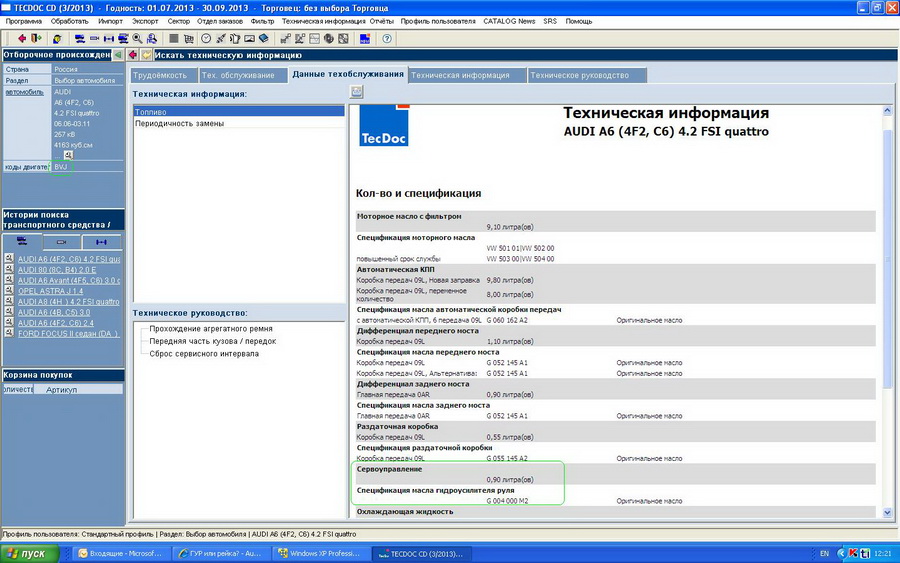Open the Техническая информация menu item
This screenshot has height=563, width=900.
point(323,21)
